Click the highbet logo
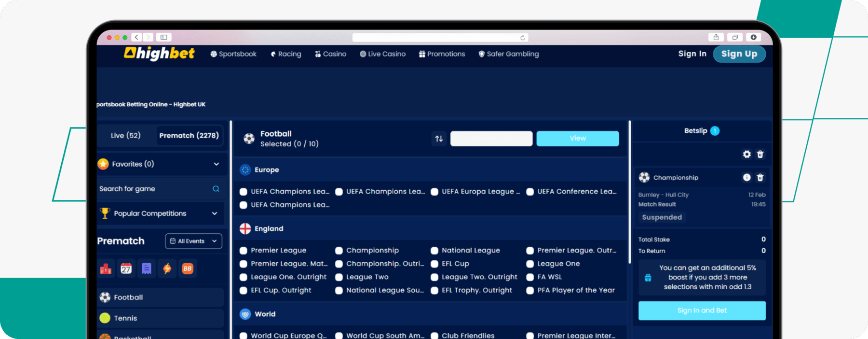 (x=159, y=54)
